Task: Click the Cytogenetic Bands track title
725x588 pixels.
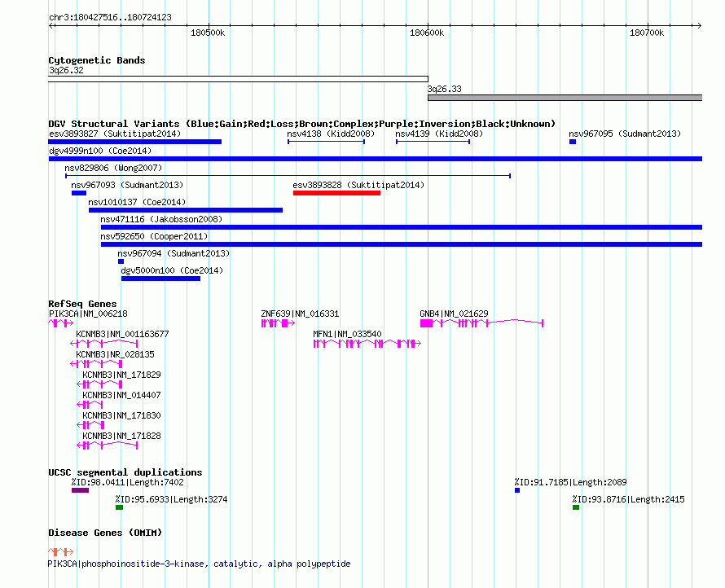Action: 97,60
